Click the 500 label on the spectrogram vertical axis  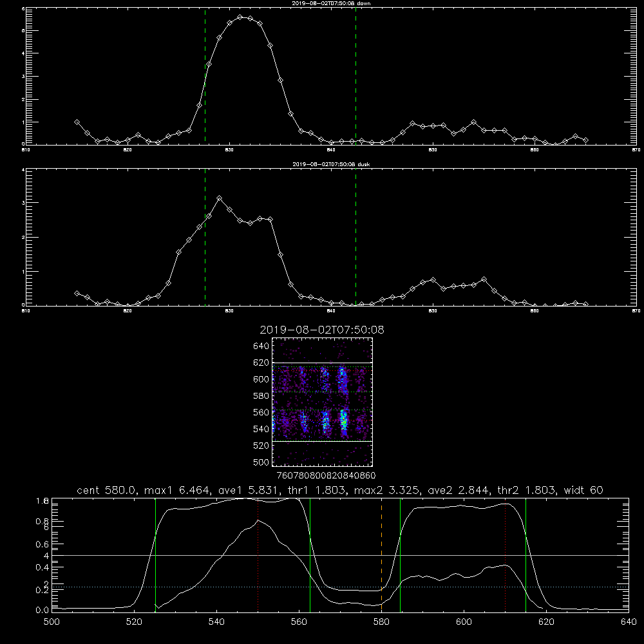261,462
